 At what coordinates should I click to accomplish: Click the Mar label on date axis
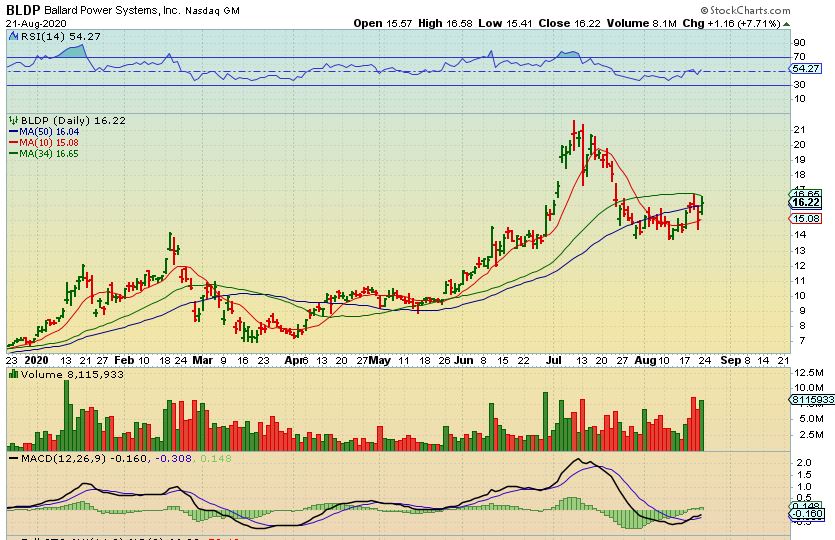pyautogui.click(x=202, y=361)
